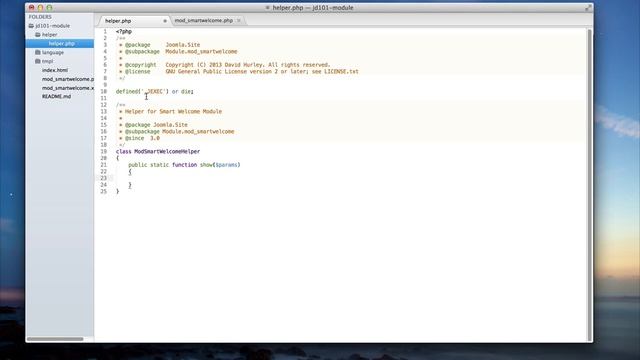Click the yellow minimize window button

point(40,8)
